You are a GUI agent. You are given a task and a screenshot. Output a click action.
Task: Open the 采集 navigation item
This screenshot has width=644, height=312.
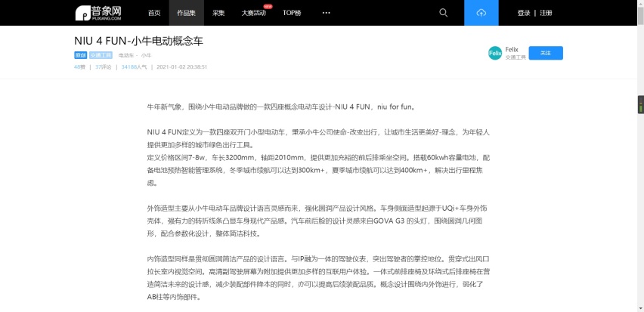pyautogui.click(x=218, y=13)
